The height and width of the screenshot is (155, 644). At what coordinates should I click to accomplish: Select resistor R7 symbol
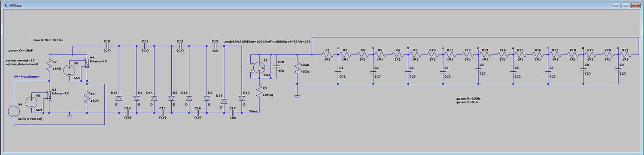pos(49,65)
